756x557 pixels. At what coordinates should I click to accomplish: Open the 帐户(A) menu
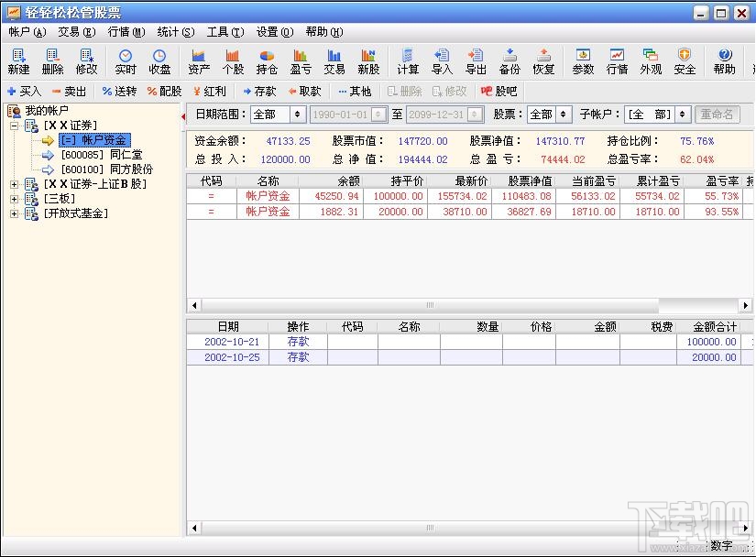[27, 32]
